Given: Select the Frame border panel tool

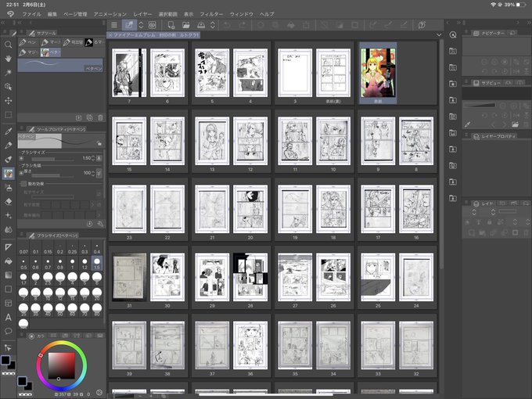Looking at the screenshot, I should [x=8, y=303].
